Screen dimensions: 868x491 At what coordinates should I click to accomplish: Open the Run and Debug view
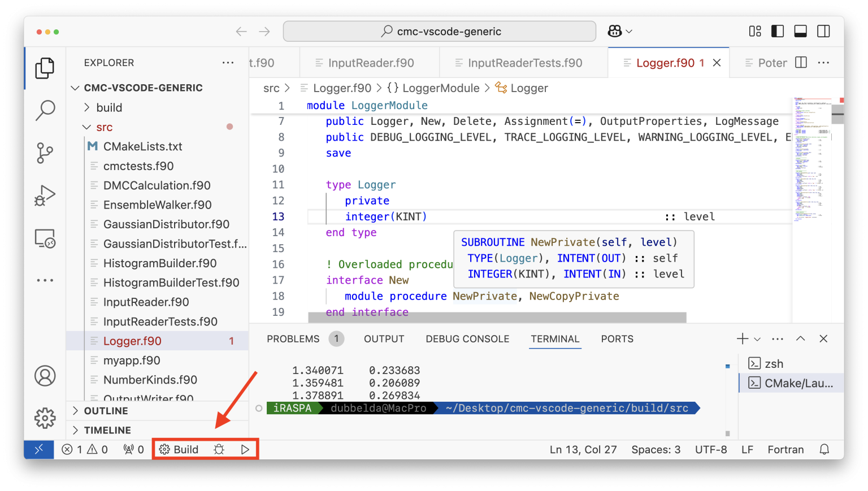pyautogui.click(x=45, y=195)
